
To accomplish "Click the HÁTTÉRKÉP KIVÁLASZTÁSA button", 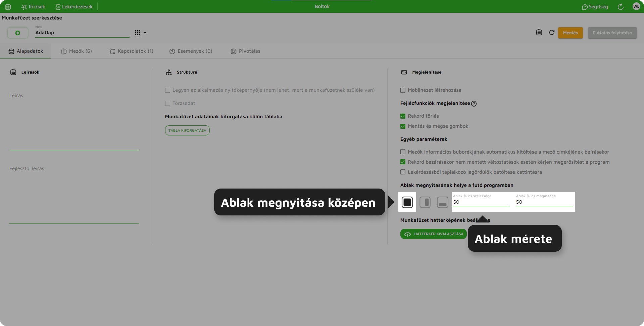I will click(434, 234).
